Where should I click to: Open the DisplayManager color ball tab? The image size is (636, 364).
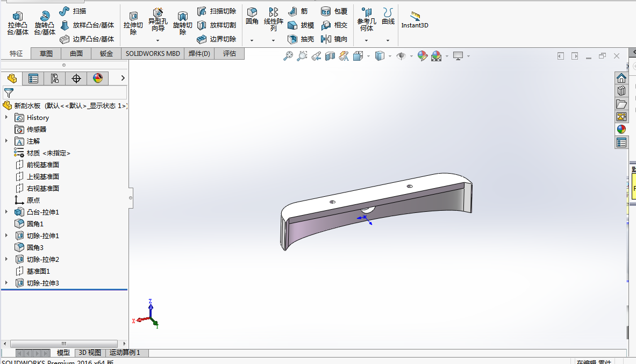pos(98,78)
